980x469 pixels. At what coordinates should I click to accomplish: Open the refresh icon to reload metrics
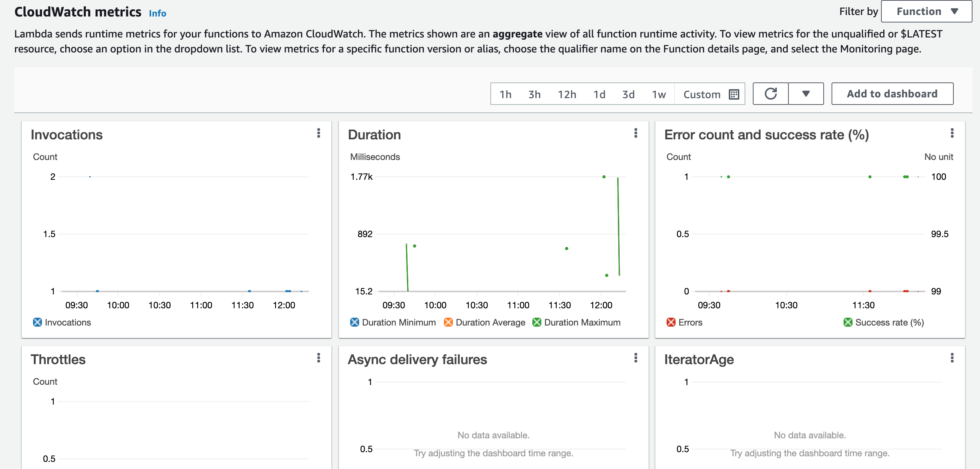coord(770,94)
